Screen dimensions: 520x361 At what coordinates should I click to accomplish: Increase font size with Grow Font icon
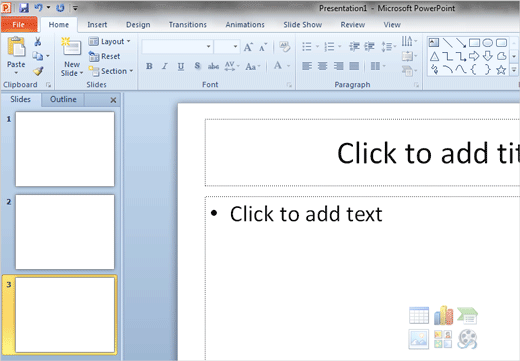pyautogui.click(x=248, y=47)
